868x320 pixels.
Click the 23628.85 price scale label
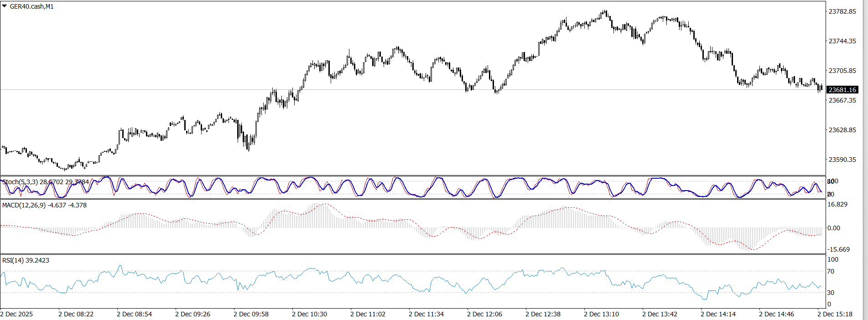[842, 130]
